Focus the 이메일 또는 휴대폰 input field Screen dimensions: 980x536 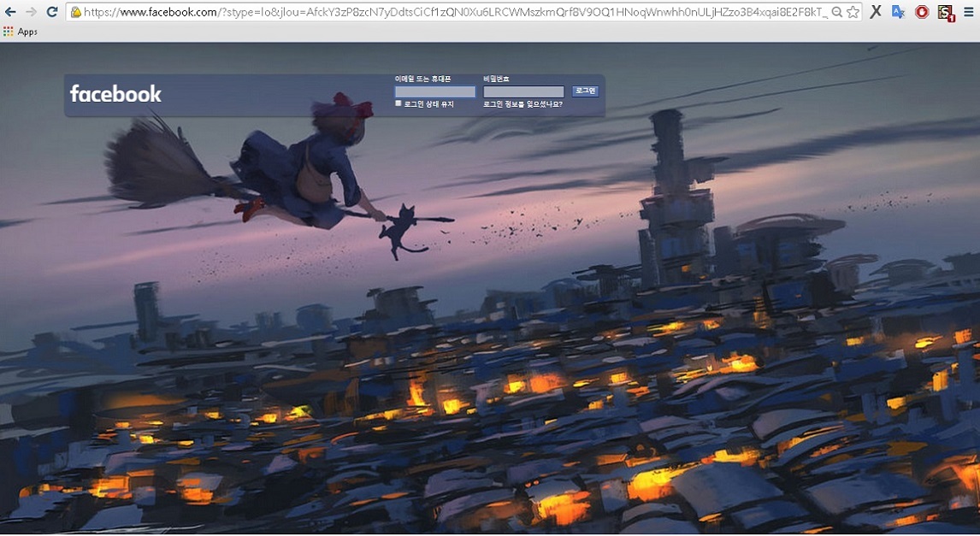pyautogui.click(x=435, y=91)
